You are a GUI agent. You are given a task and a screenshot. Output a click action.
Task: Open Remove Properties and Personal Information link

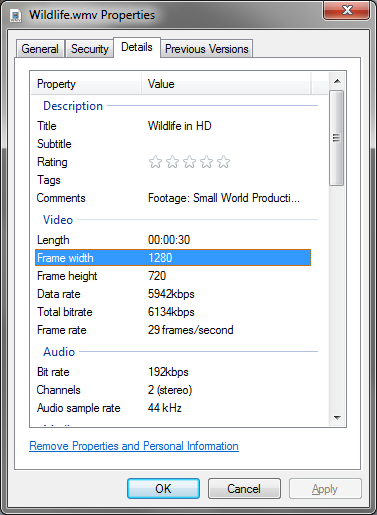134,446
